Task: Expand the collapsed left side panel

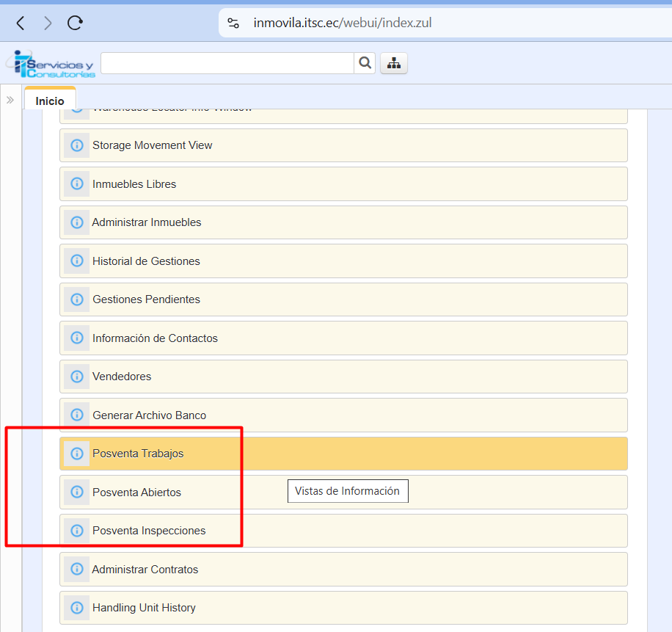Action: (10, 100)
